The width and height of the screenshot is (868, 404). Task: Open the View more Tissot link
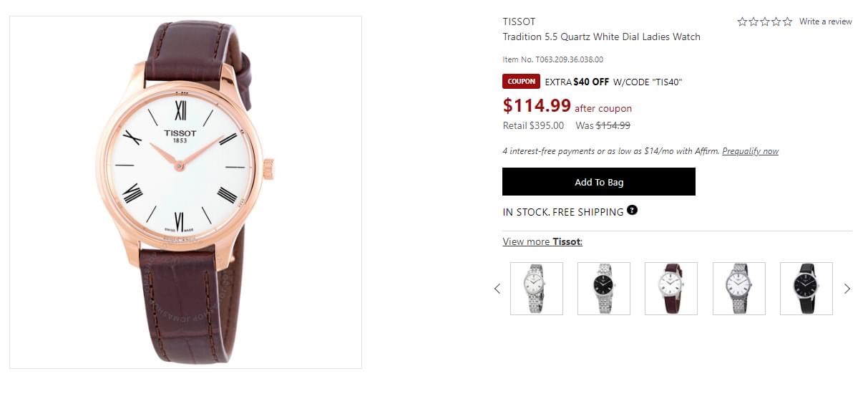542,241
